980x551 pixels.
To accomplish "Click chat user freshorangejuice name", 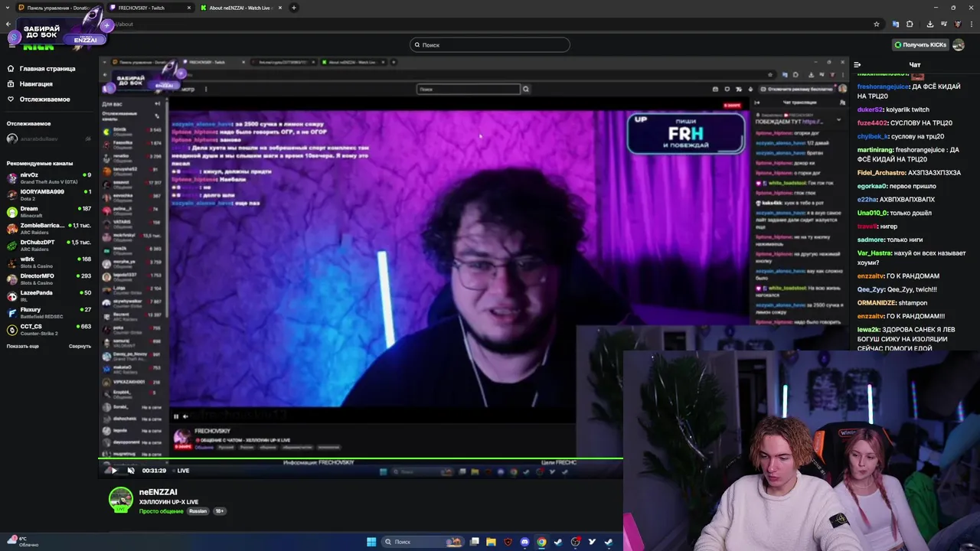I will tap(883, 86).
